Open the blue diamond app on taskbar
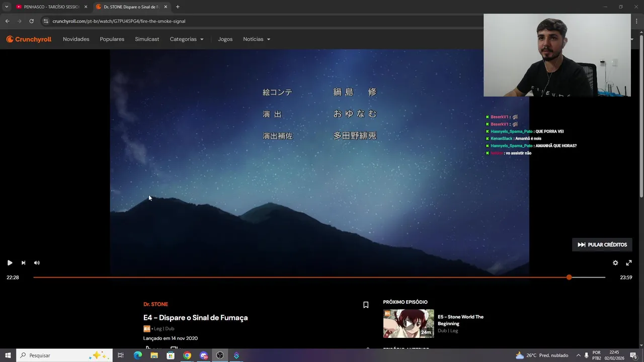Viewport: 644px width, 362px height. (x=236, y=355)
